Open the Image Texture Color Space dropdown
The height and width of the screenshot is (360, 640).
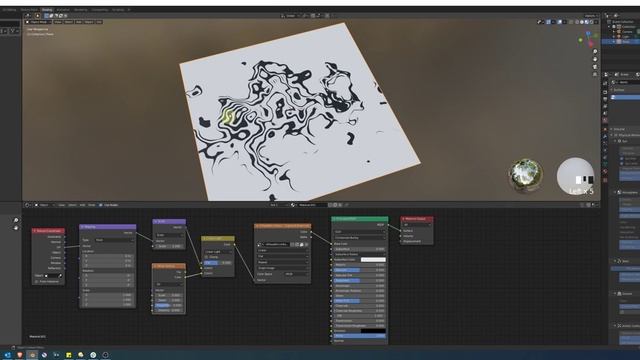pyautogui.click(x=296, y=274)
